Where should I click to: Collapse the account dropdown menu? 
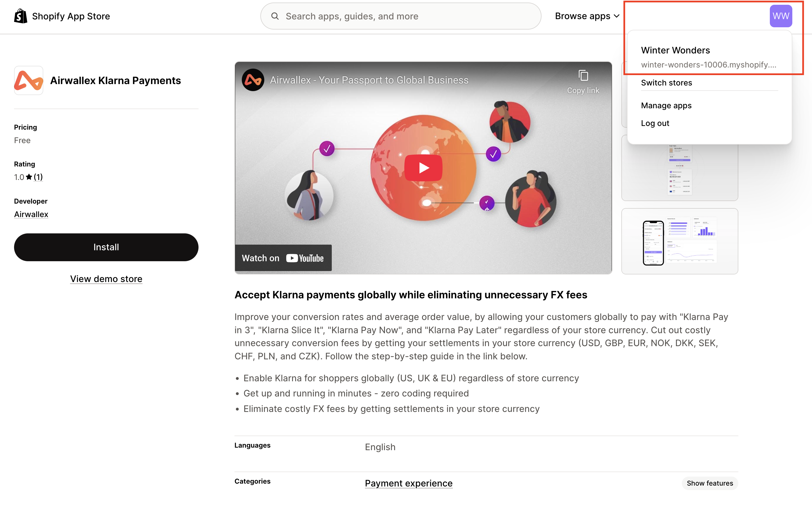(781, 16)
